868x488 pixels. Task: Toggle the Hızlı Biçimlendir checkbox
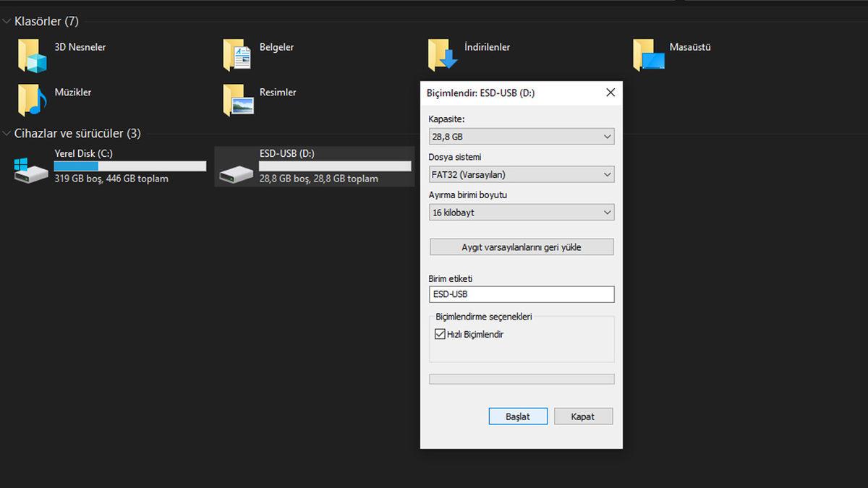point(441,333)
